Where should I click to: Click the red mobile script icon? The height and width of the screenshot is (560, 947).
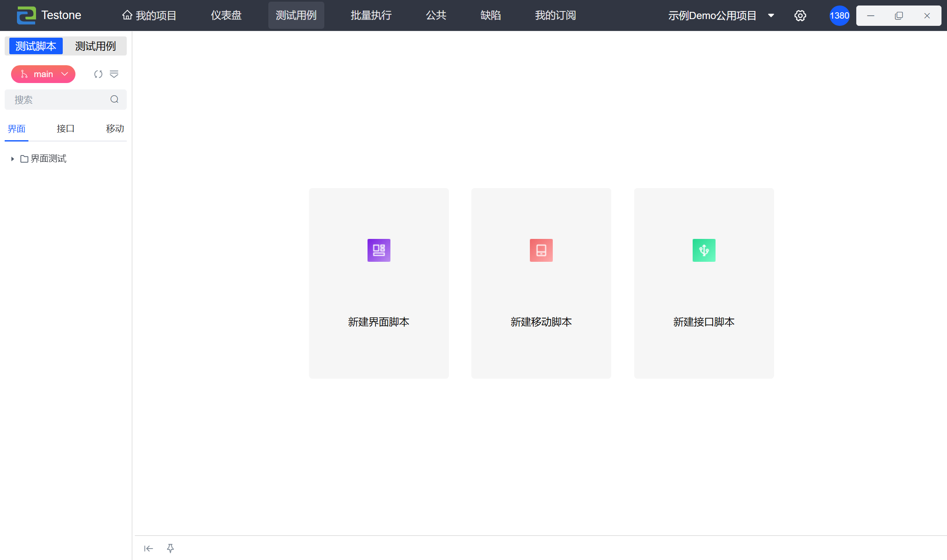(541, 250)
